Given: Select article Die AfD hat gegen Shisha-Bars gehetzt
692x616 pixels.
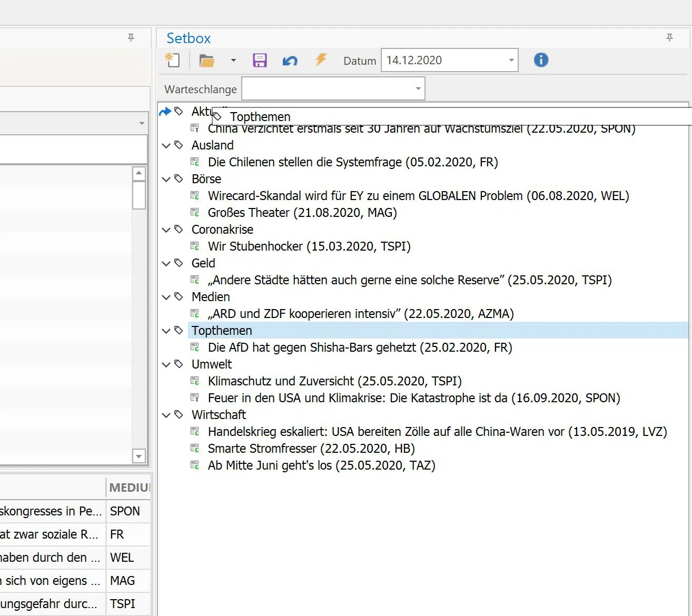Looking at the screenshot, I should [360, 347].
